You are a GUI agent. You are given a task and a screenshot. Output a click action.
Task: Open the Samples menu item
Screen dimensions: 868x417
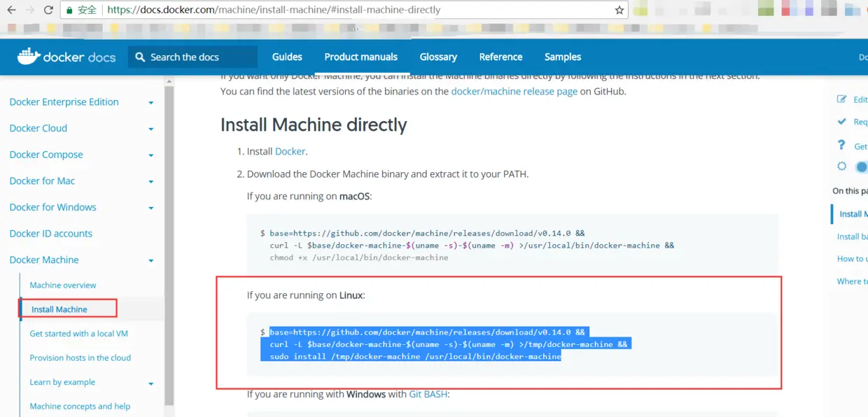point(563,57)
